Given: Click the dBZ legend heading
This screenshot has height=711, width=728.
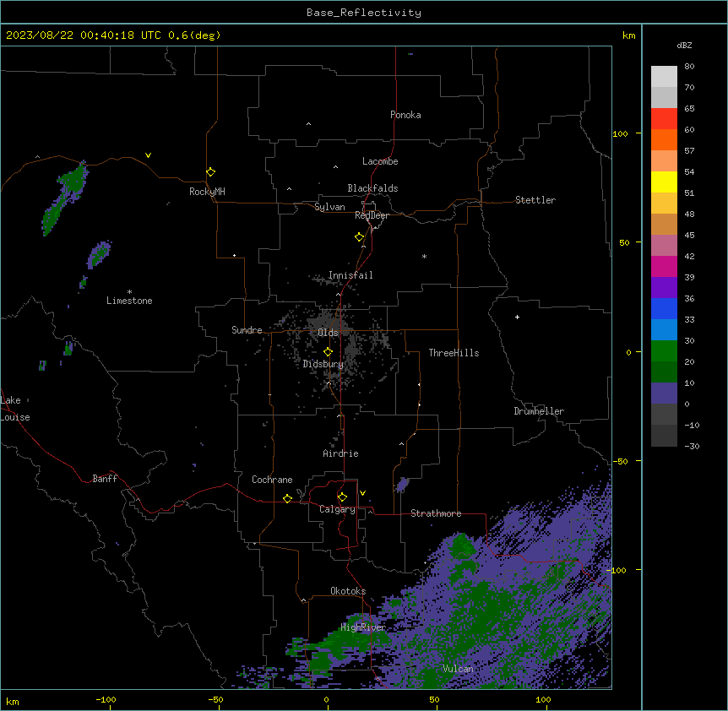Looking at the screenshot, I should pyautogui.click(x=684, y=45).
